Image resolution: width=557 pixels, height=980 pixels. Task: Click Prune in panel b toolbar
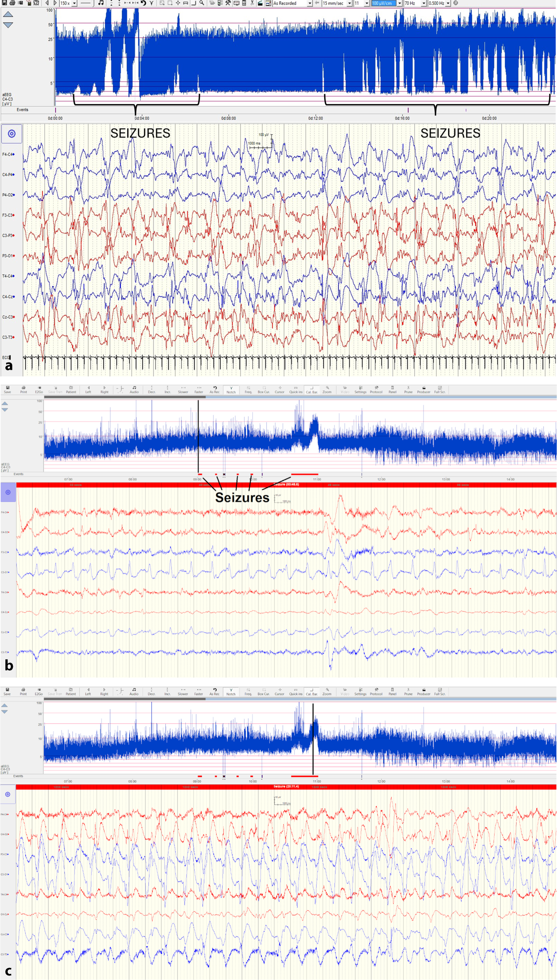point(408,389)
